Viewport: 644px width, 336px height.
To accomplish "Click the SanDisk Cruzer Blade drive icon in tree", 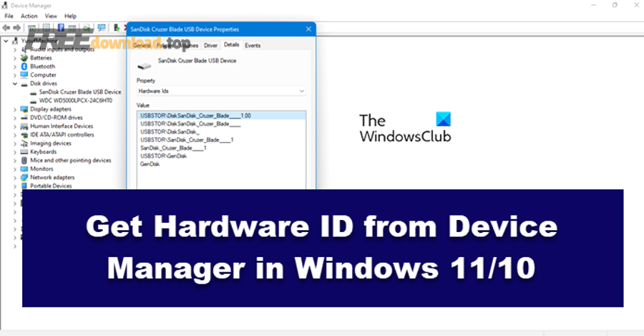I will tap(33, 92).
